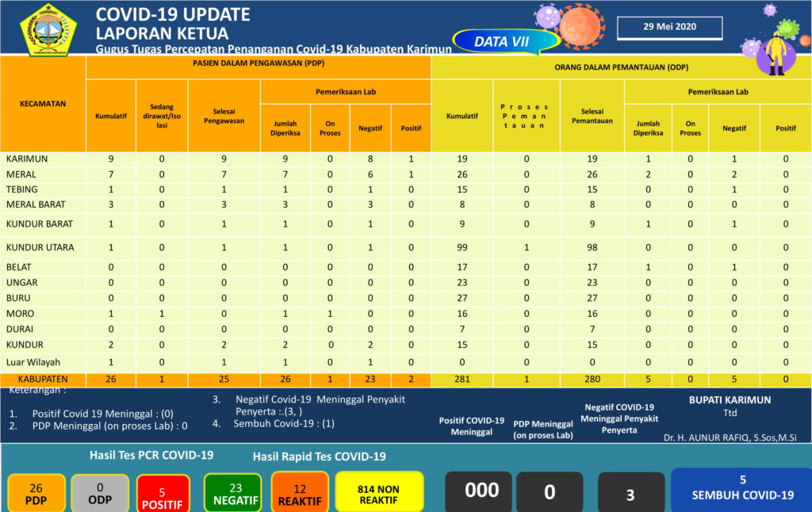The height and width of the screenshot is (512, 812).
Task: Click the large orange coronavirus illustration
Action: 581,25
